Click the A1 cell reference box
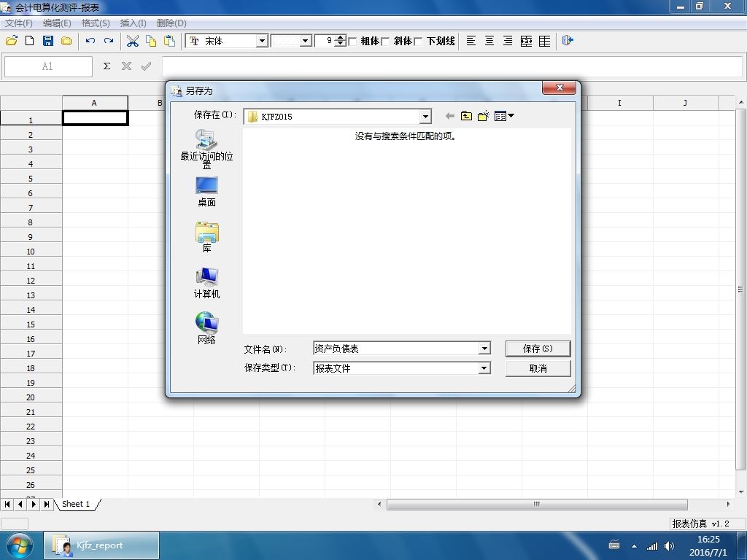 click(x=48, y=66)
